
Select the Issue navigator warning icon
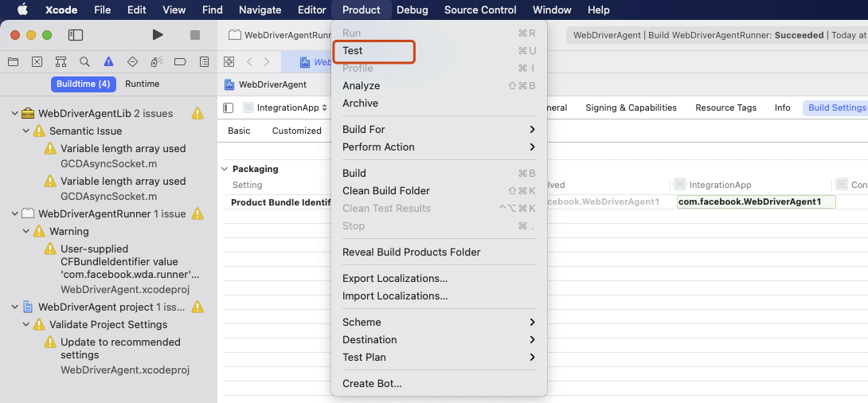click(108, 61)
